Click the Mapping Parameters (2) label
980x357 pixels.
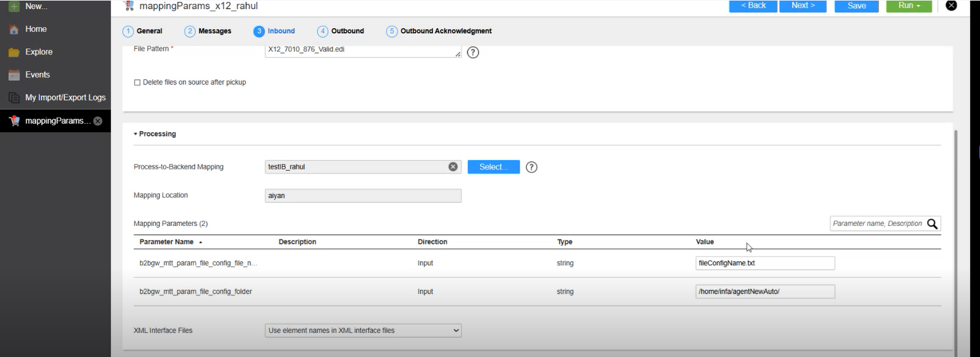tap(171, 224)
